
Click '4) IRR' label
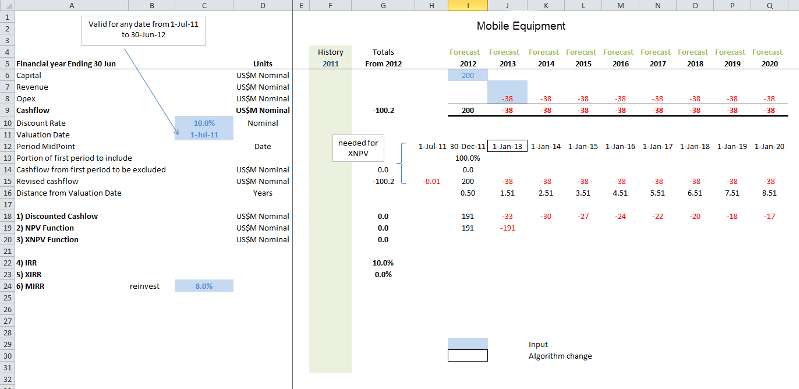click(26, 263)
